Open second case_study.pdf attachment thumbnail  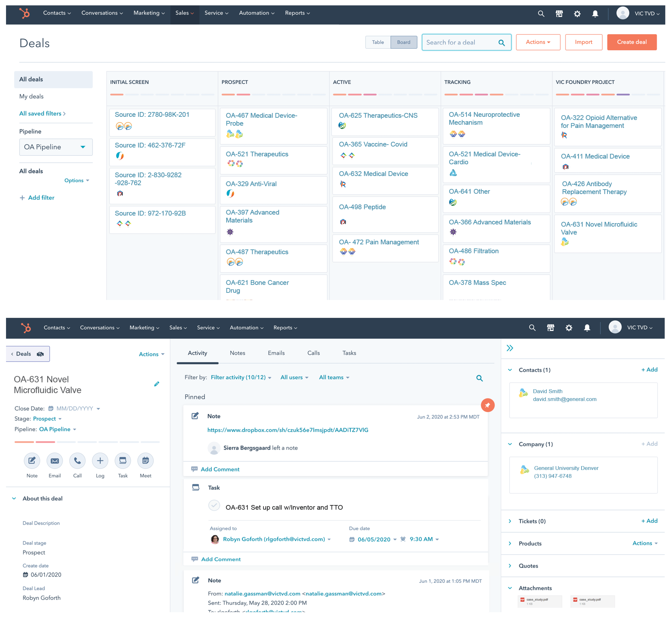click(592, 601)
